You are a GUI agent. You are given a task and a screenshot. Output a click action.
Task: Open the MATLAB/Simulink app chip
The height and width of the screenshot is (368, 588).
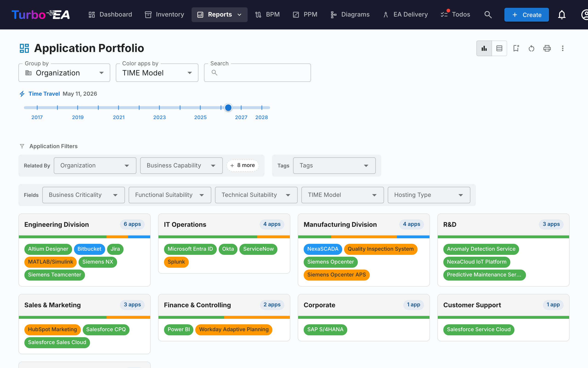(51, 262)
